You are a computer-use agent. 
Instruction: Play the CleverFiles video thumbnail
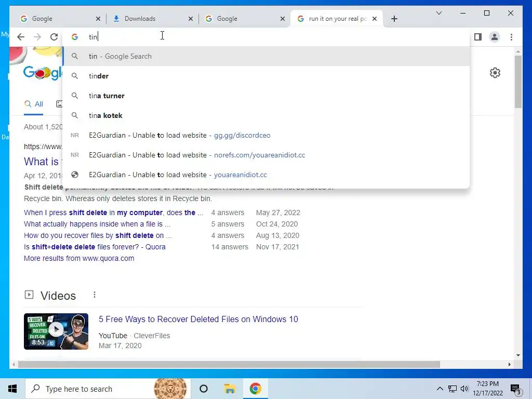click(56, 331)
